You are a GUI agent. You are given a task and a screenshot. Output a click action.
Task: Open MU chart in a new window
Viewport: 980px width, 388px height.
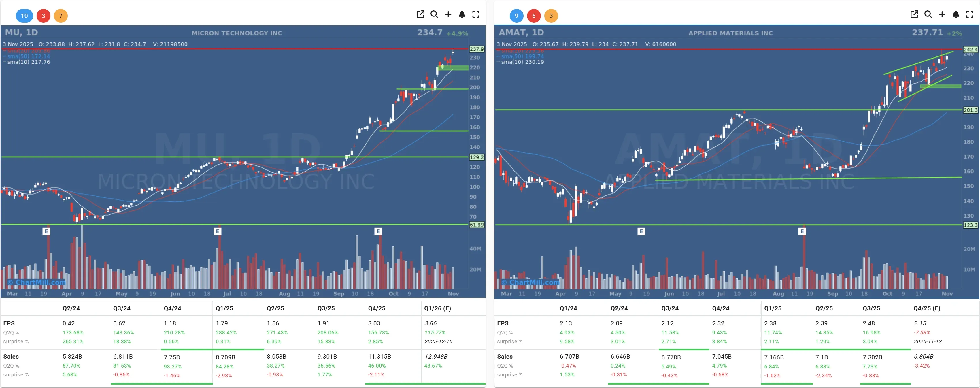tap(420, 14)
